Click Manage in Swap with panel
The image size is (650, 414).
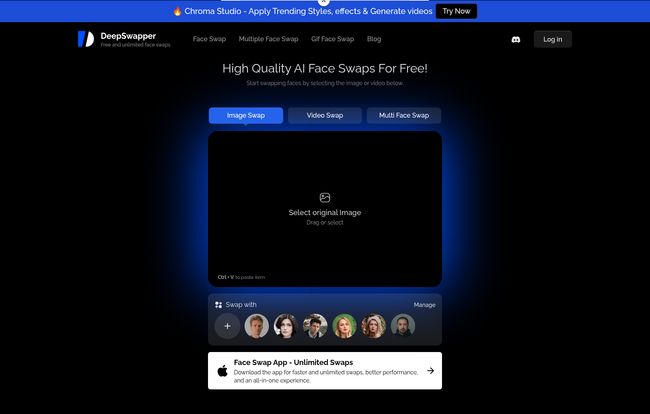point(425,304)
